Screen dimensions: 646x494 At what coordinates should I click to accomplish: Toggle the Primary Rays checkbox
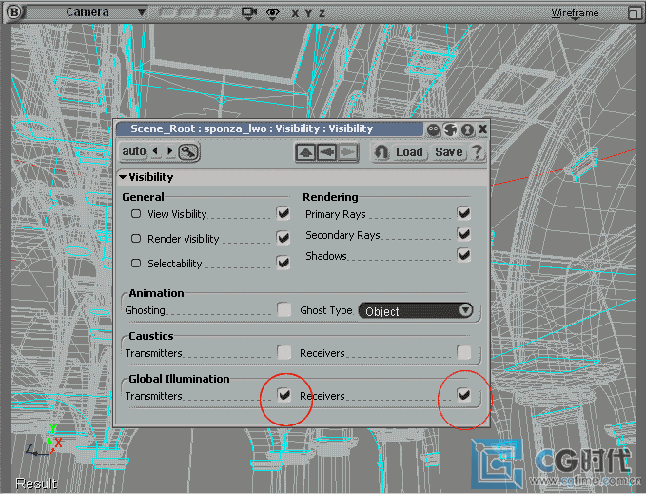coord(464,213)
